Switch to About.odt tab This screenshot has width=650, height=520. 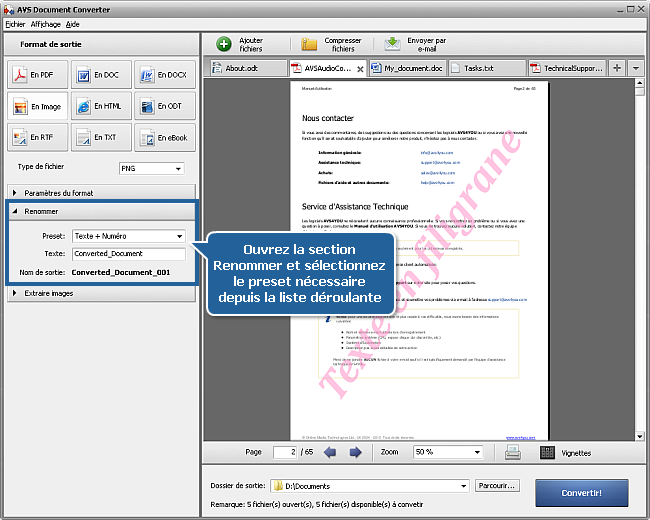click(x=248, y=68)
